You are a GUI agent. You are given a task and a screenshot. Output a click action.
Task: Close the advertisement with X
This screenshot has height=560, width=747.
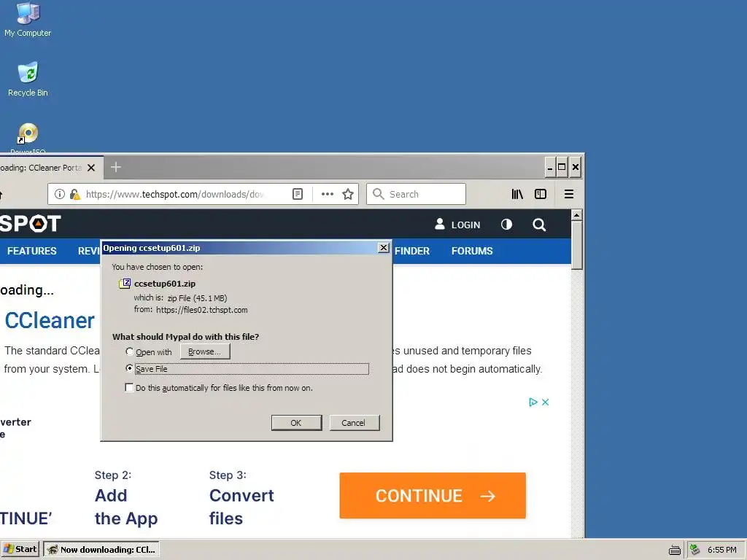click(x=546, y=402)
